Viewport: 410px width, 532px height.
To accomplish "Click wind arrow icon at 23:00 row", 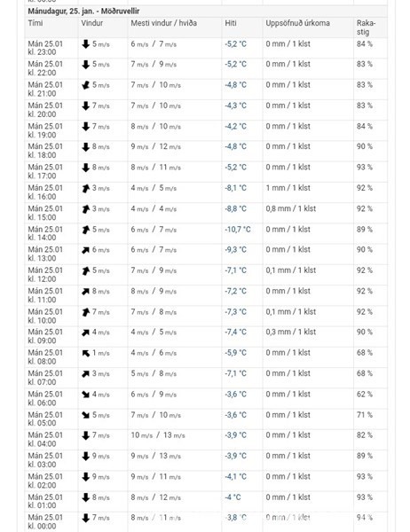I will [85, 44].
